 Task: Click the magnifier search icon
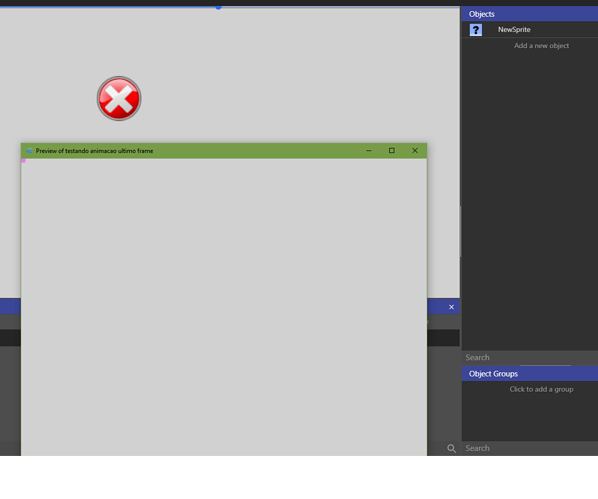[x=451, y=449]
